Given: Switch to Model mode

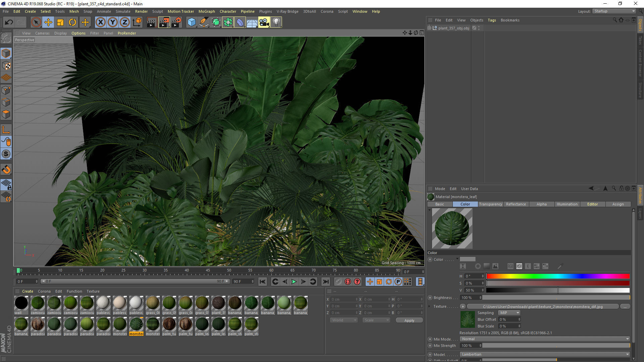Looking at the screenshot, I should (x=6, y=53).
